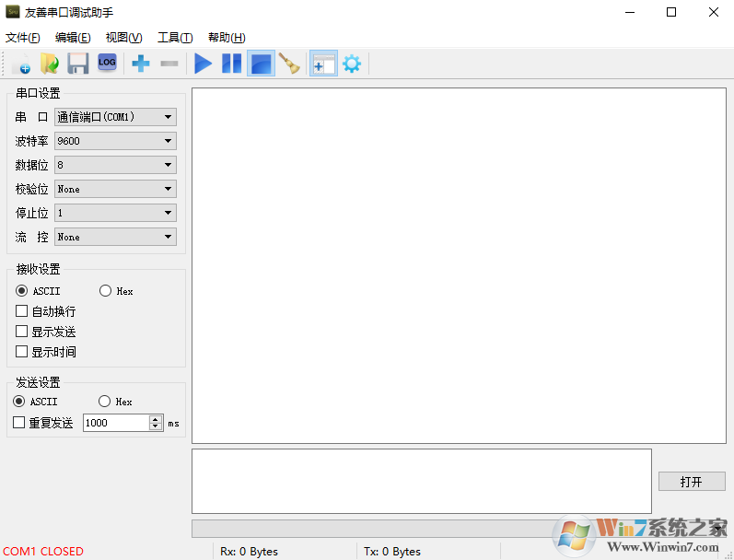
Task: Select Hex radio under 接收设置
Action: click(105, 291)
